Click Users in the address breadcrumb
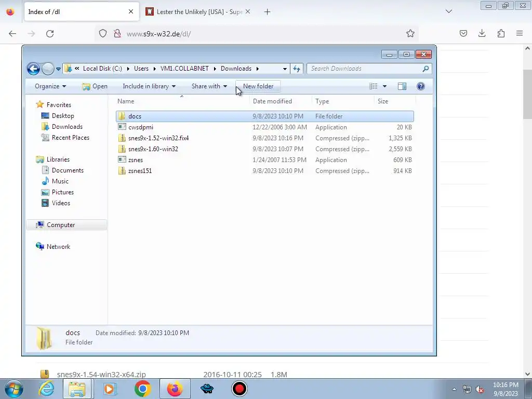The height and width of the screenshot is (399, 532). [x=141, y=69]
